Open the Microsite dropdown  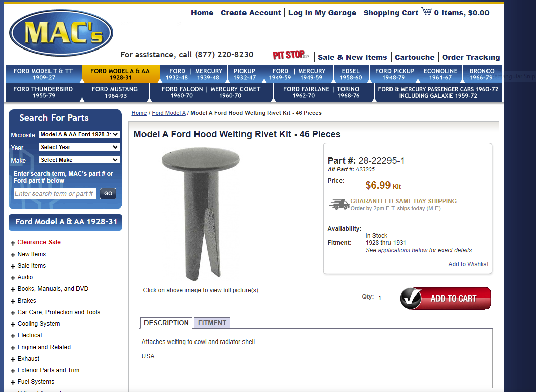click(79, 135)
